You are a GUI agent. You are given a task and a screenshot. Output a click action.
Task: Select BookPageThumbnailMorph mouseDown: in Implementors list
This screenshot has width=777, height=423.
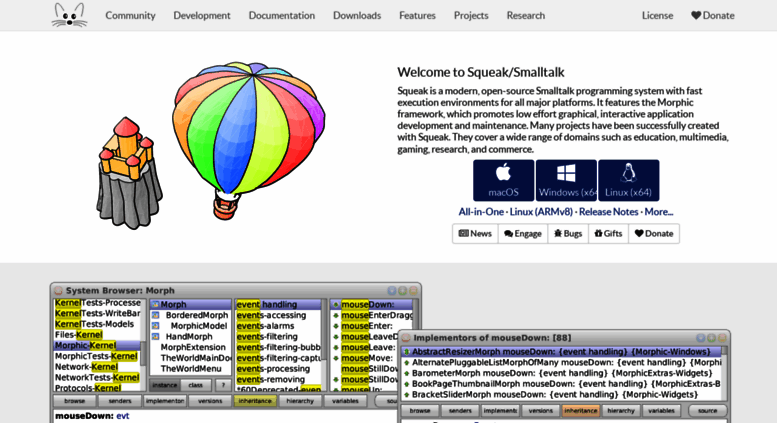tap(561, 384)
